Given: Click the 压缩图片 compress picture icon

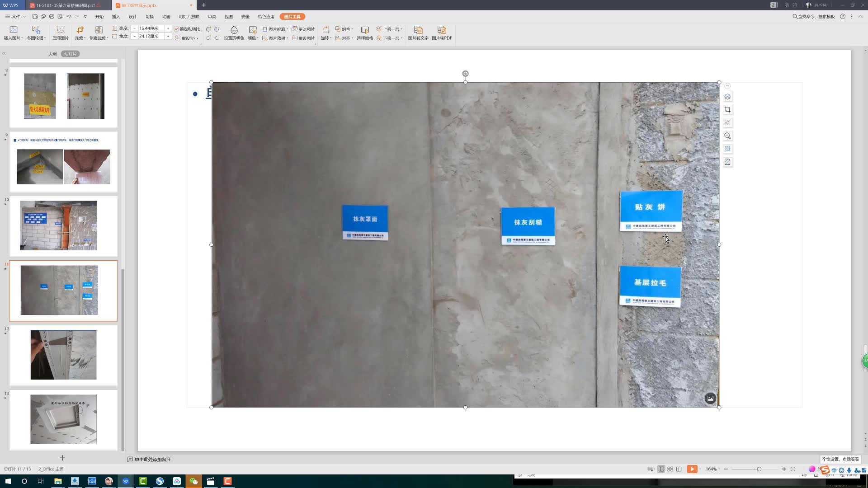Looking at the screenshot, I should pyautogui.click(x=60, y=33).
